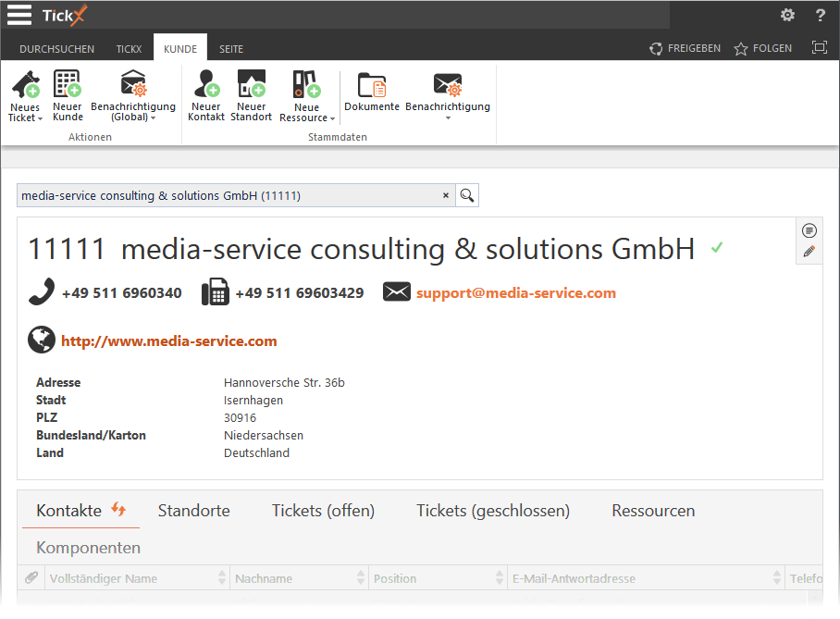
Task: Open the Tickets (offen) tab
Action: (323, 511)
